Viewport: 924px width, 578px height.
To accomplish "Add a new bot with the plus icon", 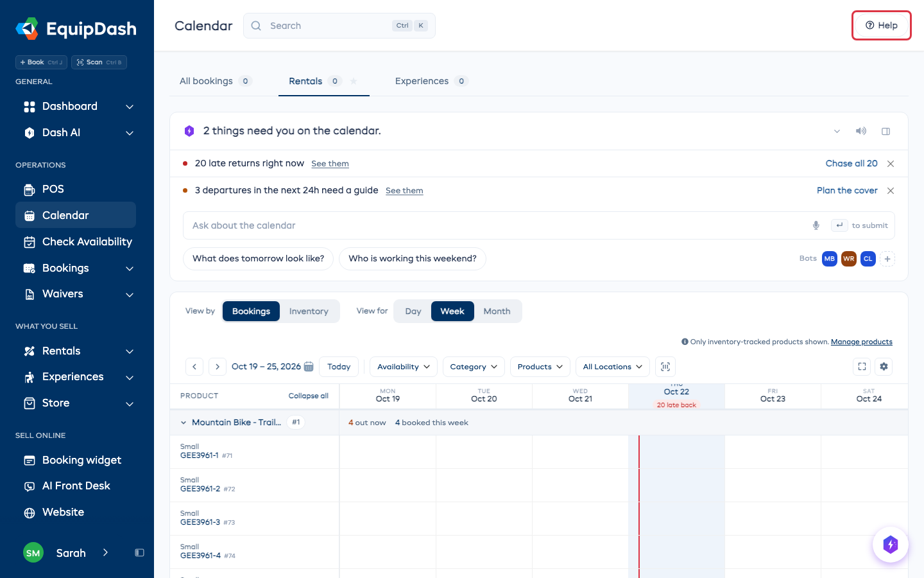I will tap(887, 259).
